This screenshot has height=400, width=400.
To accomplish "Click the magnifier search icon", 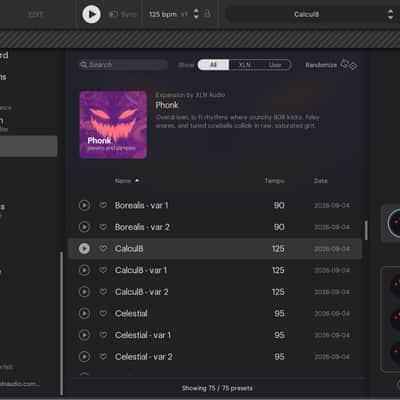I will [x=84, y=65].
